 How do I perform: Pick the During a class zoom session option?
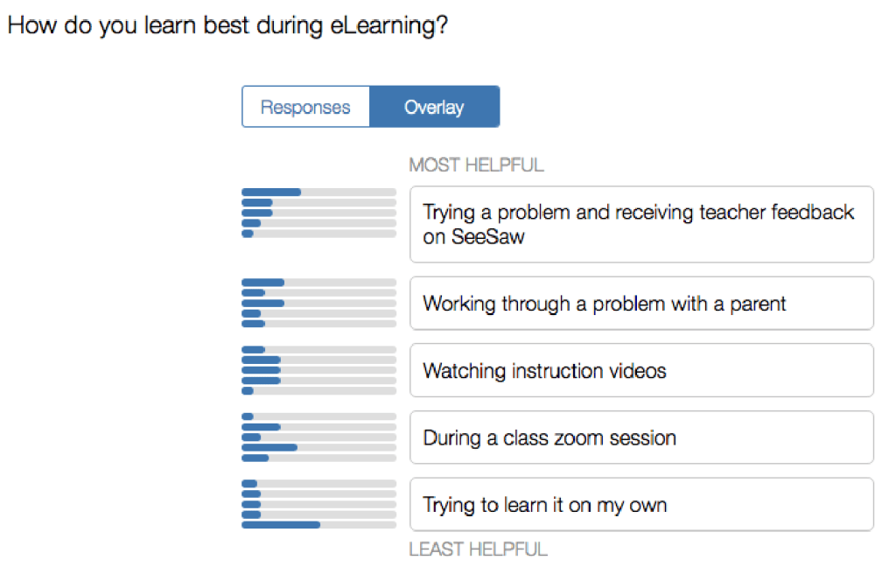click(640, 437)
